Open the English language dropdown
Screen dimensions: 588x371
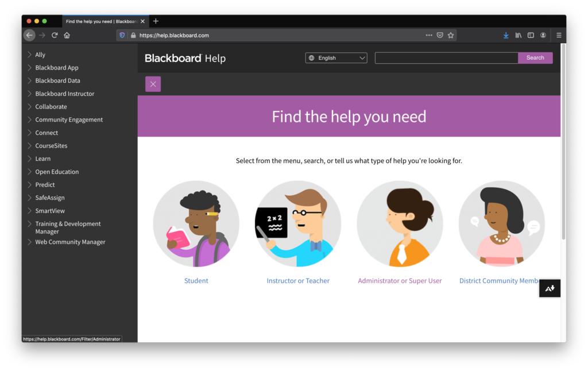(x=336, y=58)
